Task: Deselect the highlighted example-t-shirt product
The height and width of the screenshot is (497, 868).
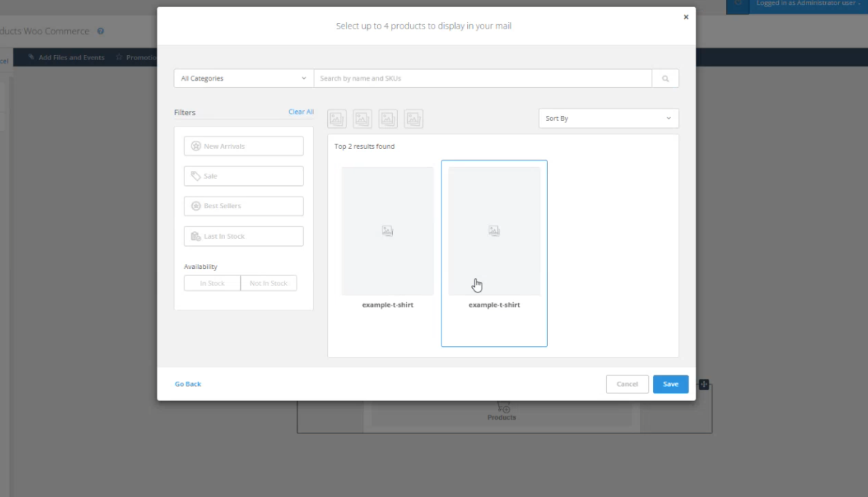Action: click(494, 230)
